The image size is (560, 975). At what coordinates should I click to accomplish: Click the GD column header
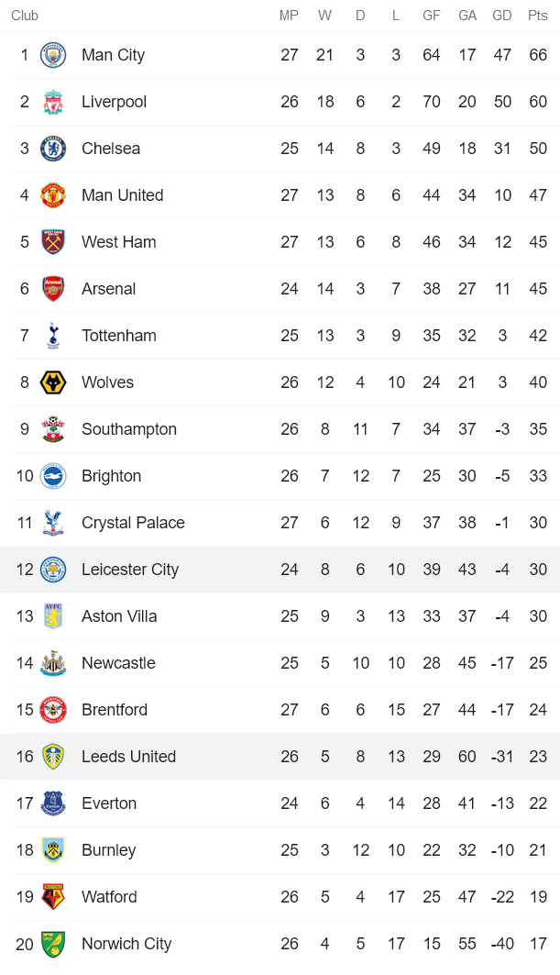[x=502, y=16]
